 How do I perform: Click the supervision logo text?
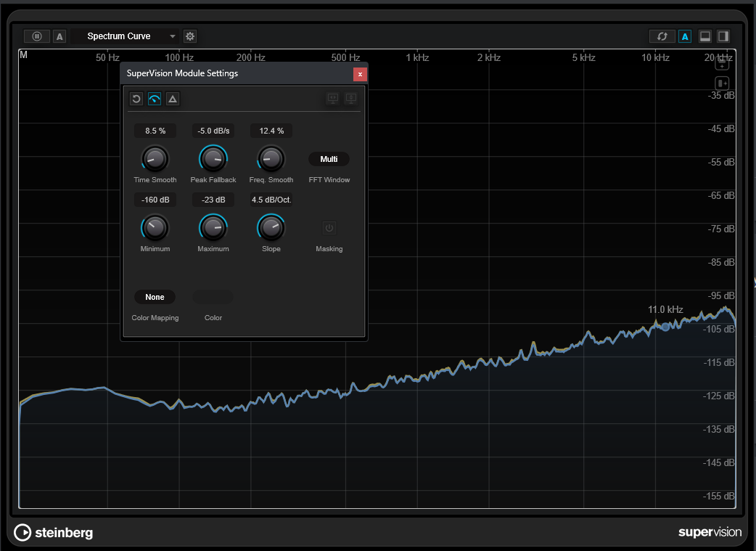710,532
